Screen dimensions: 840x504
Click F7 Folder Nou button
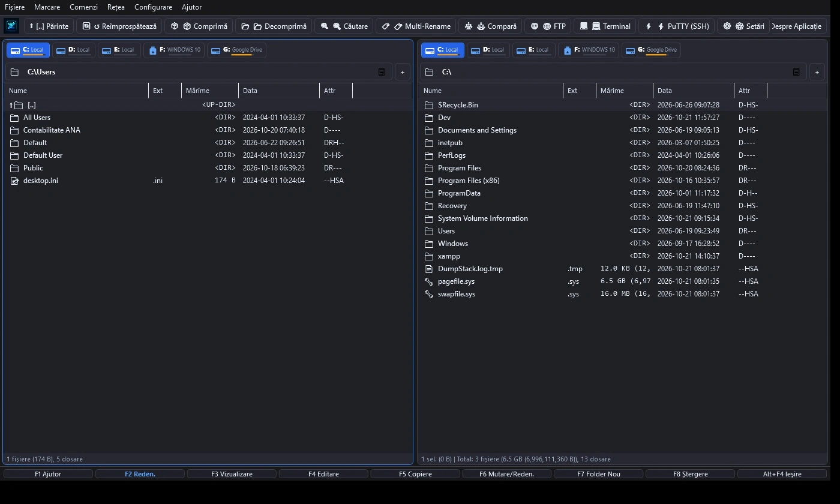(x=599, y=474)
